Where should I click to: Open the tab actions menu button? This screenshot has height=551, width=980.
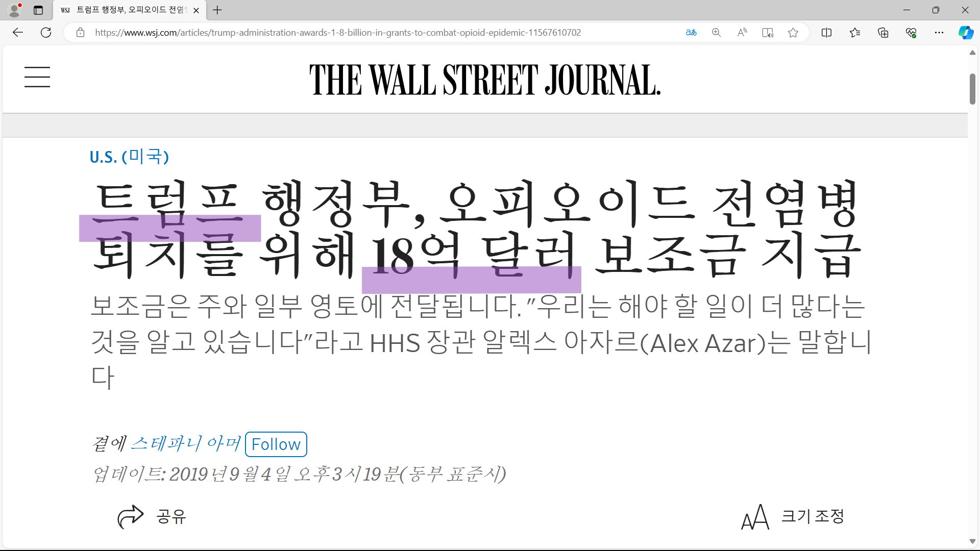click(38, 10)
